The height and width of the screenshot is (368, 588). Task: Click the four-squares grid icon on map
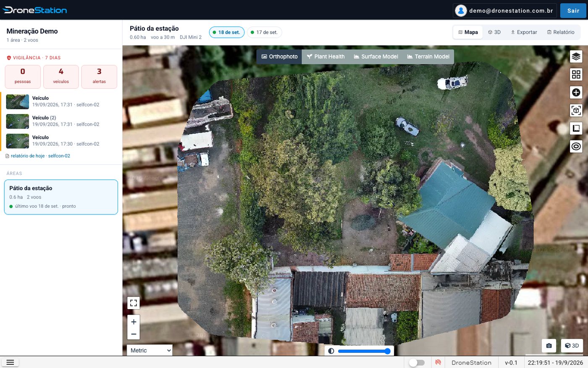[x=576, y=74]
